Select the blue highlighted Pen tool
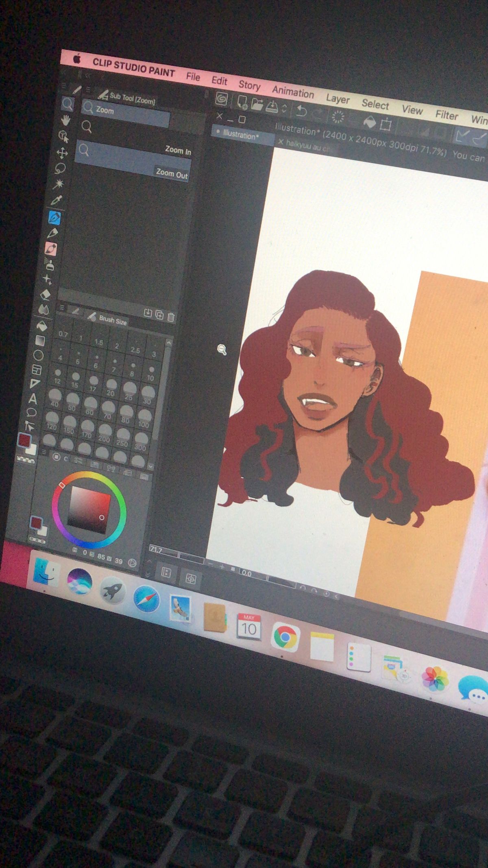The width and height of the screenshot is (488, 868). [54, 217]
